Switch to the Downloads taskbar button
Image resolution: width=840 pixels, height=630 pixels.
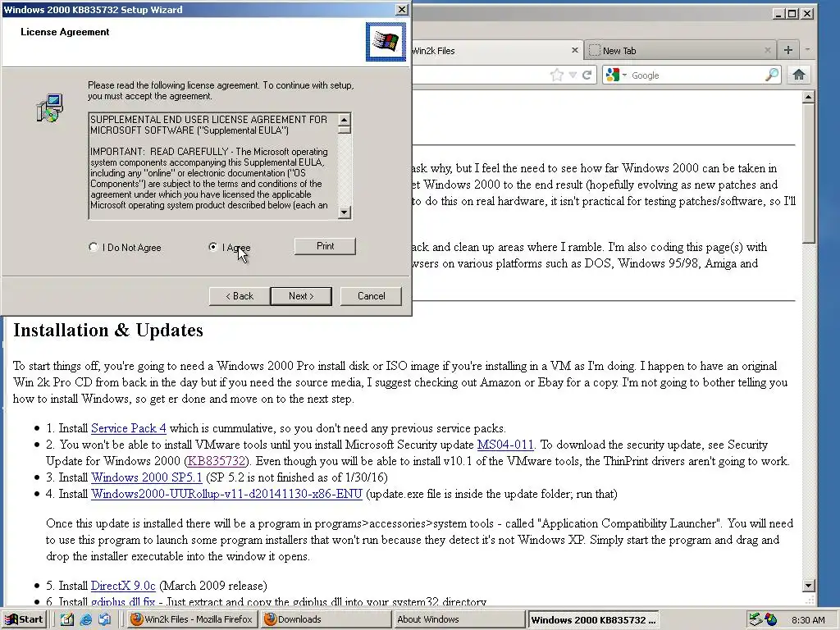(x=326, y=619)
